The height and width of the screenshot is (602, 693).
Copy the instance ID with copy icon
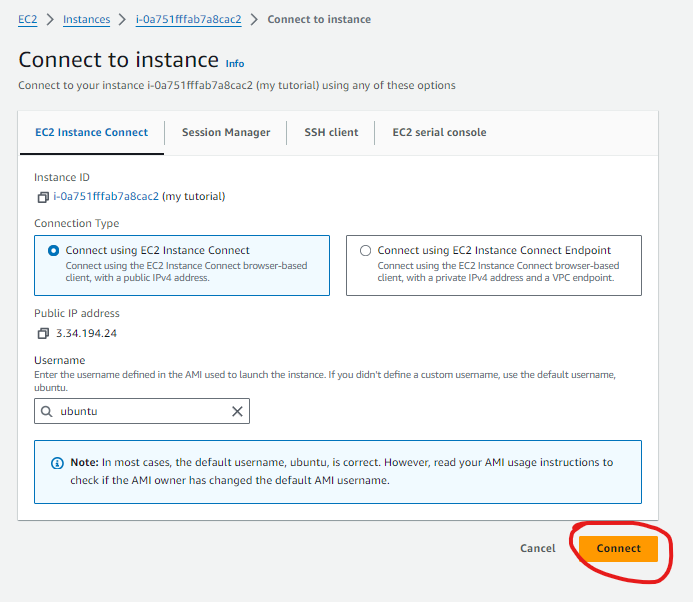click(43, 197)
